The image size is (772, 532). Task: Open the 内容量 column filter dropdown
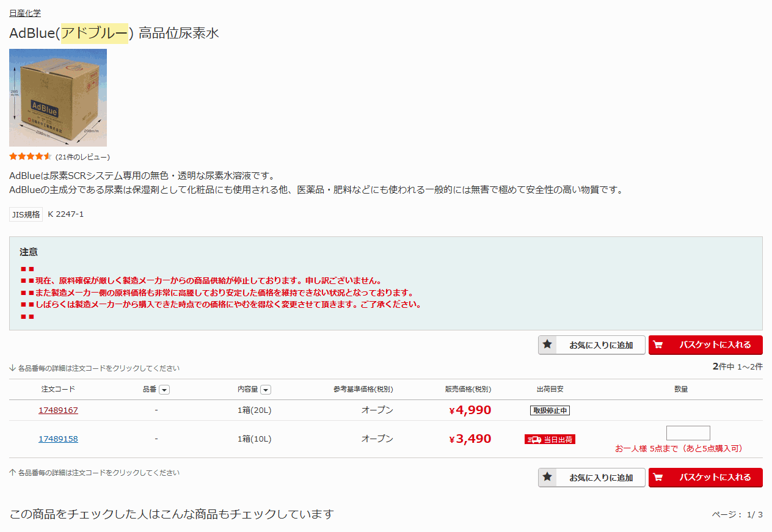pos(266,390)
